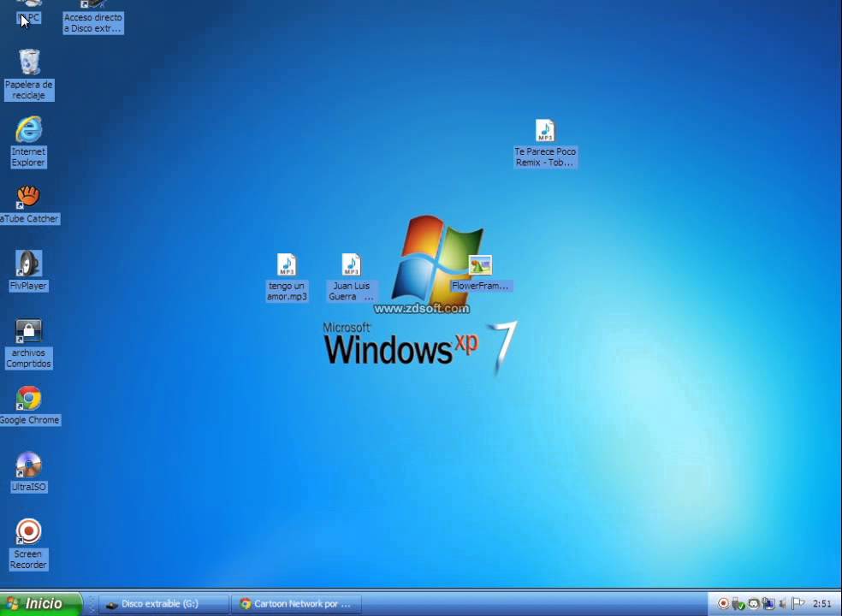The image size is (842, 616).
Task: Click the Te Parece Poco Remix file
Action: [x=545, y=131]
